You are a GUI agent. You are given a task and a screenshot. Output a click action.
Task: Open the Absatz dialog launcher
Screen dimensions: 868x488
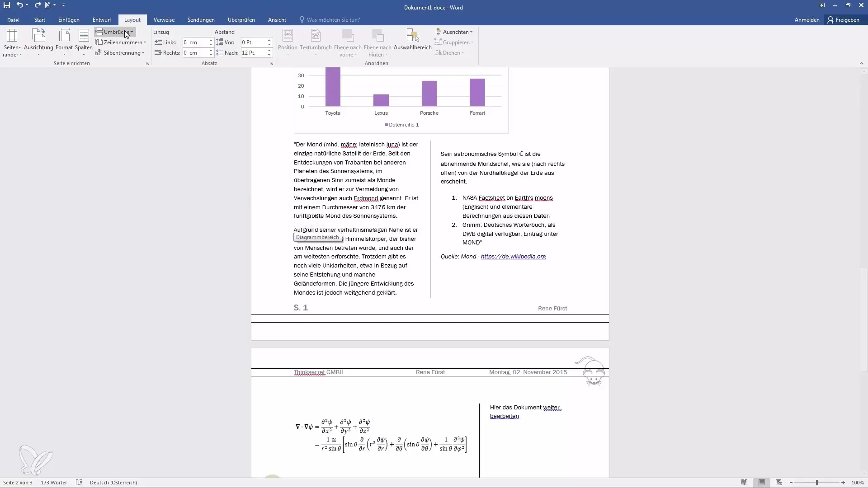(271, 64)
